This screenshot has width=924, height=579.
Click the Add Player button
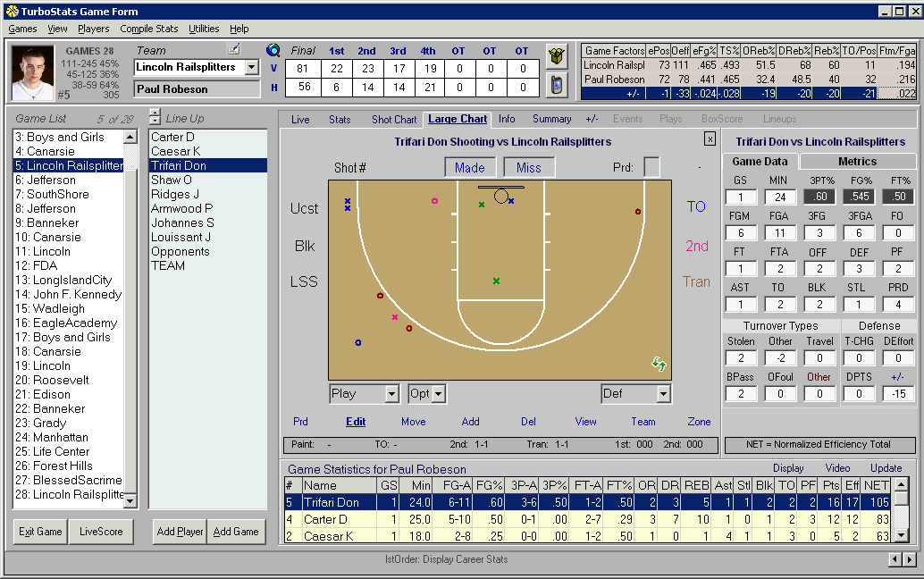tap(179, 531)
